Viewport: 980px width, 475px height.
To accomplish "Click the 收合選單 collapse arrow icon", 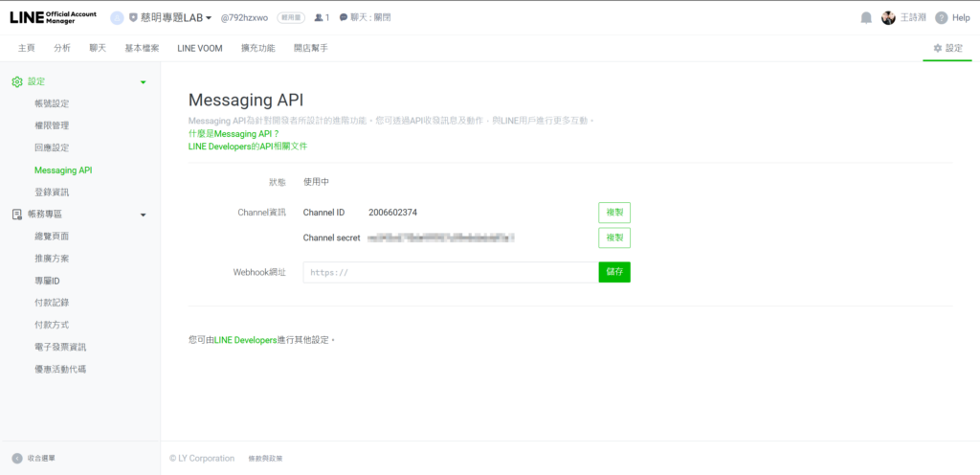I will pyautogui.click(x=17, y=458).
